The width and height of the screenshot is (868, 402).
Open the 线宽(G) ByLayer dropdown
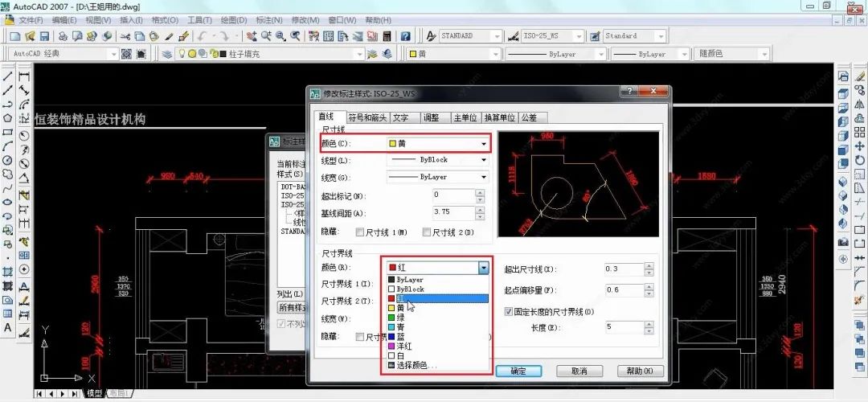437,177
